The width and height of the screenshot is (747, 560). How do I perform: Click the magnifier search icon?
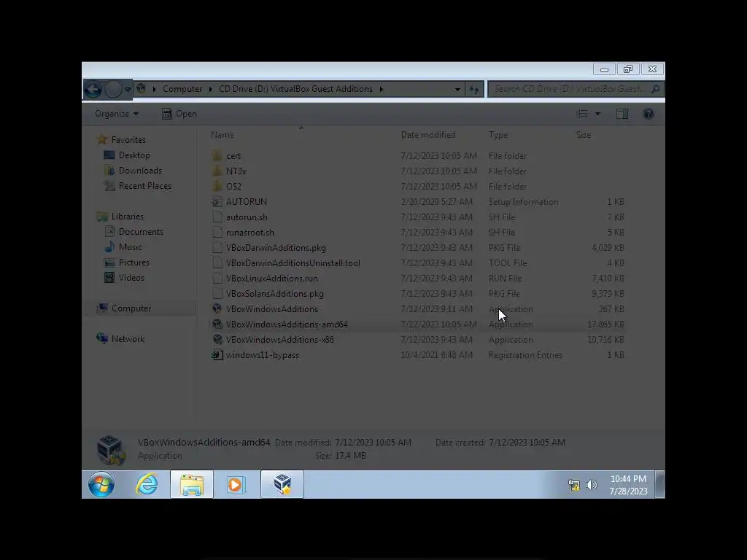(x=656, y=89)
